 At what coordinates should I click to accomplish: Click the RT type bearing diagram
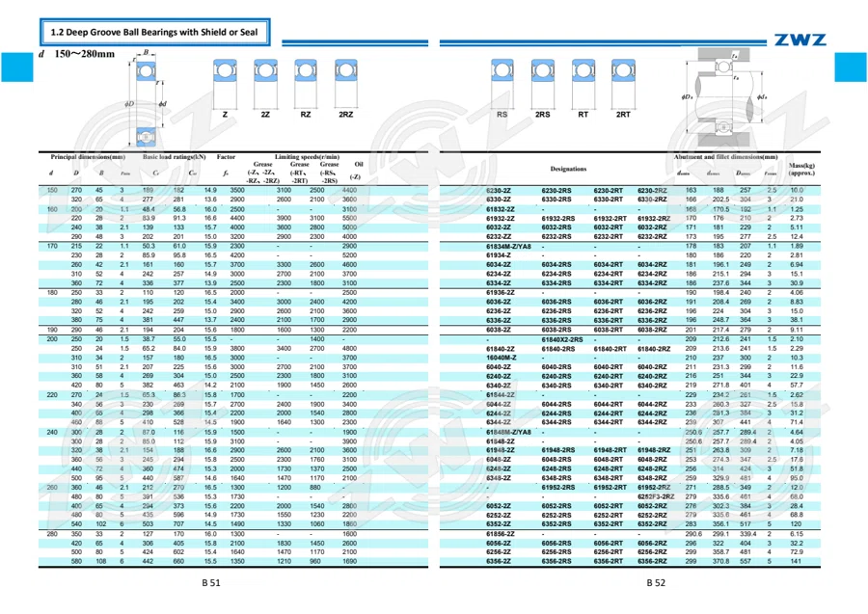(583, 84)
